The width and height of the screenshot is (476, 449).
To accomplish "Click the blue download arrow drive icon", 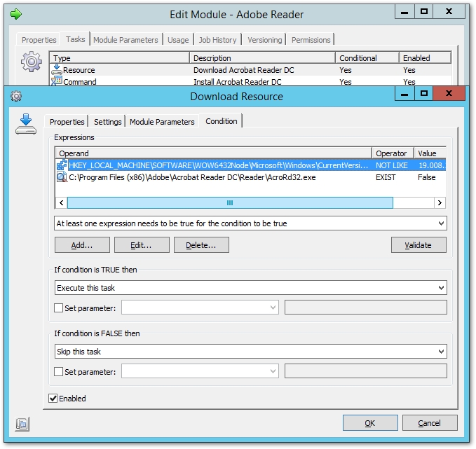I will coord(26,124).
